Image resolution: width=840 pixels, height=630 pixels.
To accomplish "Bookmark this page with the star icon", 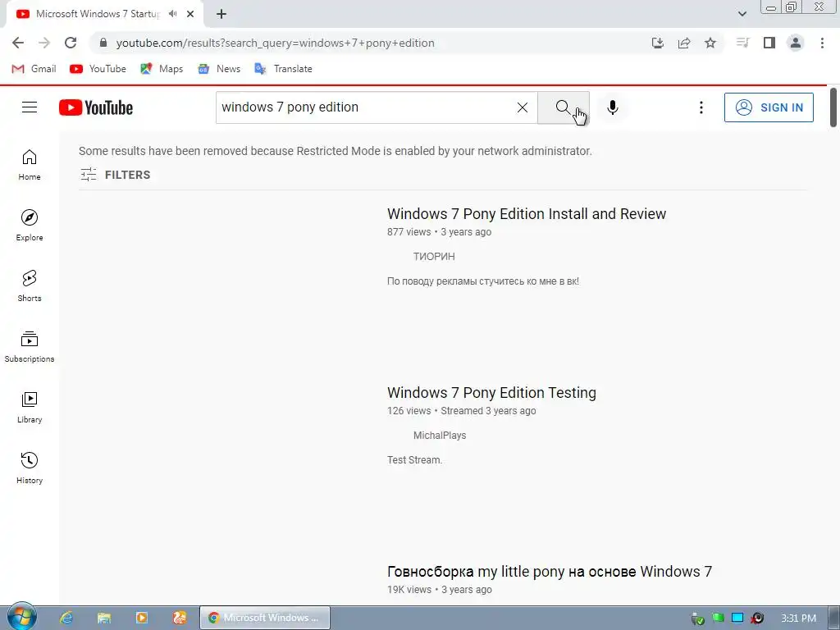I will (710, 43).
